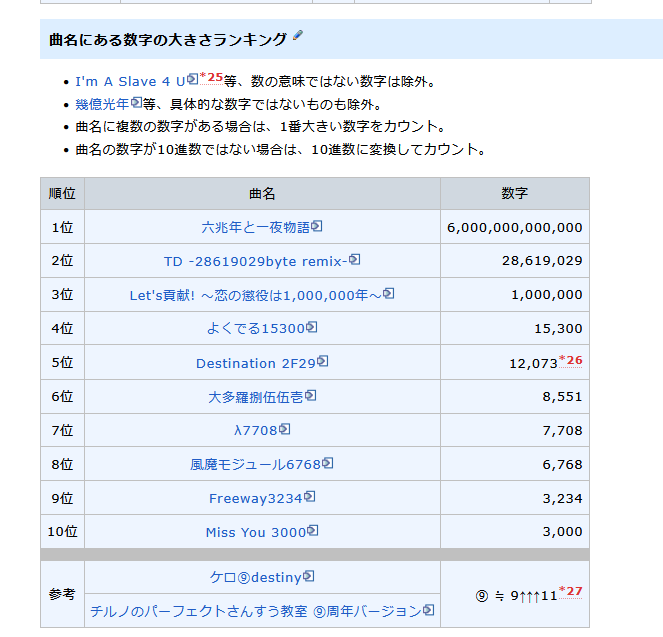Click external icon next to λ7708
The width and height of the screenshot is (663, 637).
pos(285,429)
